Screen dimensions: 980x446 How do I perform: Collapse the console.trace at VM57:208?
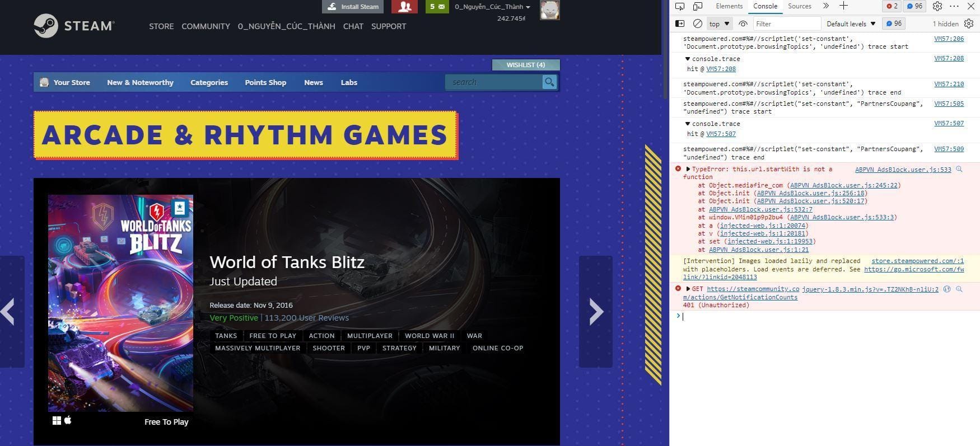(688, 59)
